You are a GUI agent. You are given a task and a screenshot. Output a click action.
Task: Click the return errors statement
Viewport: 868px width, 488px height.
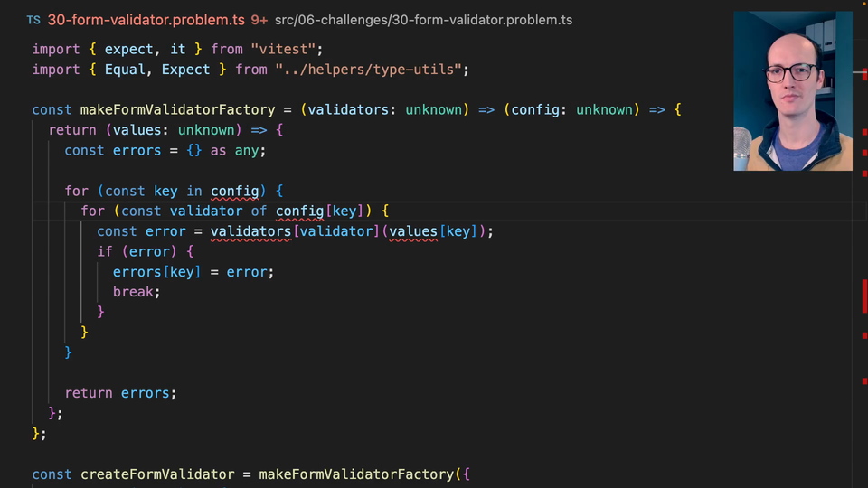pos(120,393)
